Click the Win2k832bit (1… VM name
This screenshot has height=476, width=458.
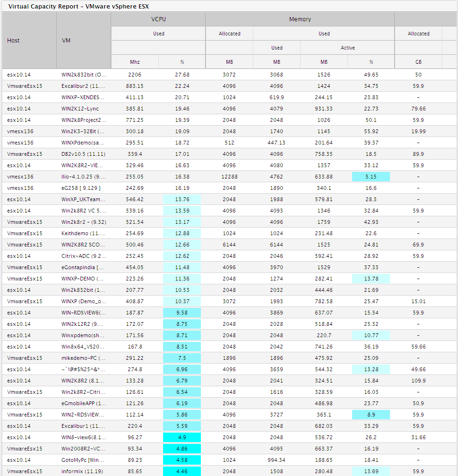pos(83,290)
